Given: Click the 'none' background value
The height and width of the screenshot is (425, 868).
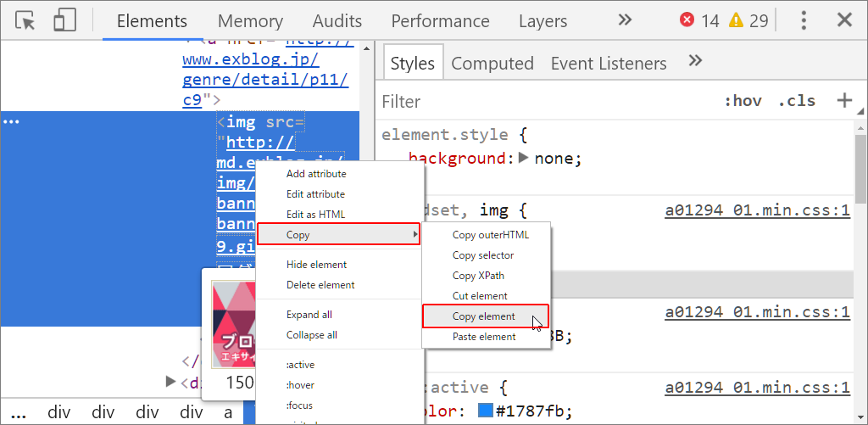Looking at the screenshot, I should click(554, 159).
